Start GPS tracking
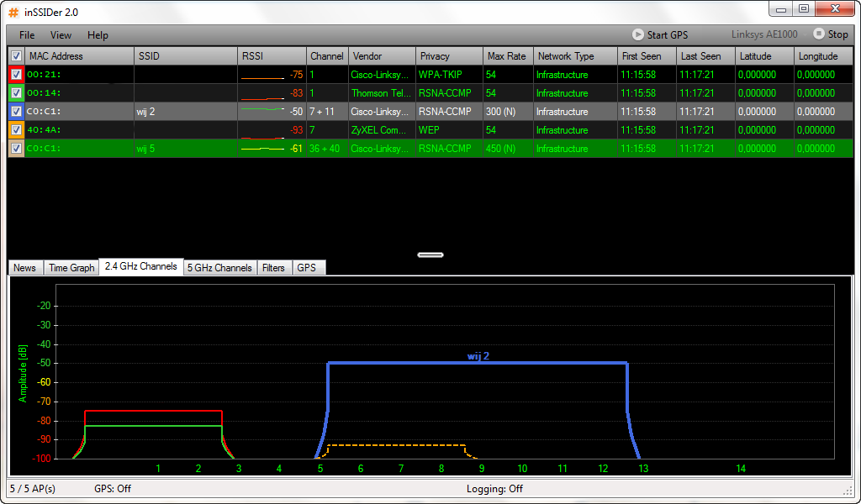This screenshot has width=861, height=504. click(660, 34)
